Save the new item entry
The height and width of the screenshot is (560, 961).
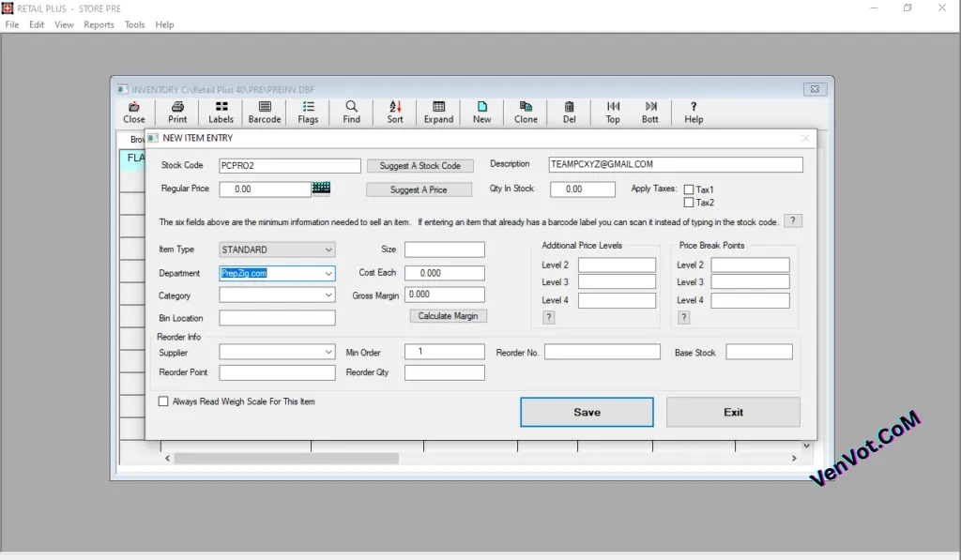587,412
